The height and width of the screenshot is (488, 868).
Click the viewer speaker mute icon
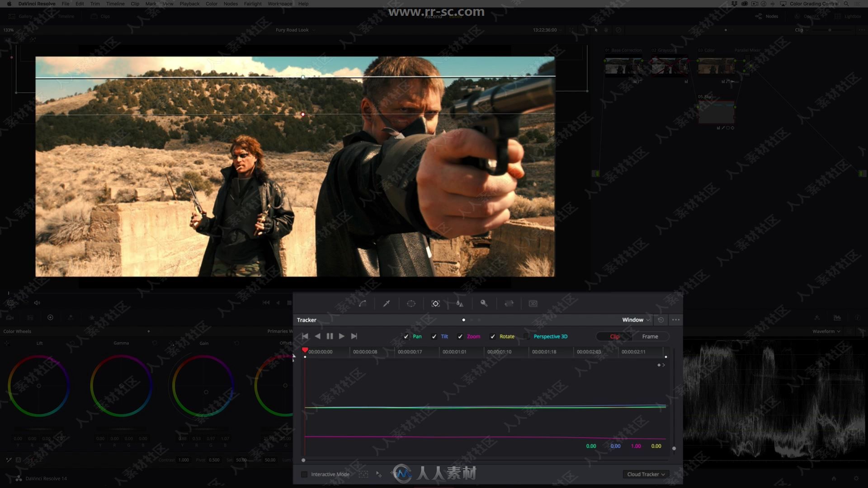pos(37,303)
